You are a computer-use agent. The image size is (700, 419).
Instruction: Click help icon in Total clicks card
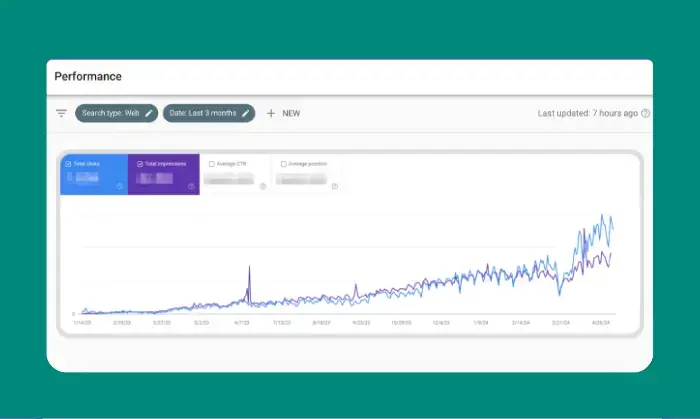click(120, 186)
